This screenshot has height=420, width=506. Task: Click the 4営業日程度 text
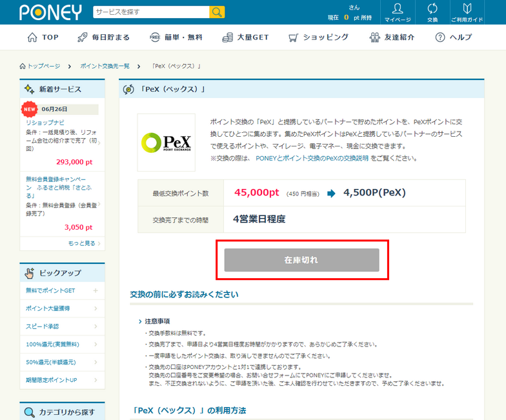259,219
